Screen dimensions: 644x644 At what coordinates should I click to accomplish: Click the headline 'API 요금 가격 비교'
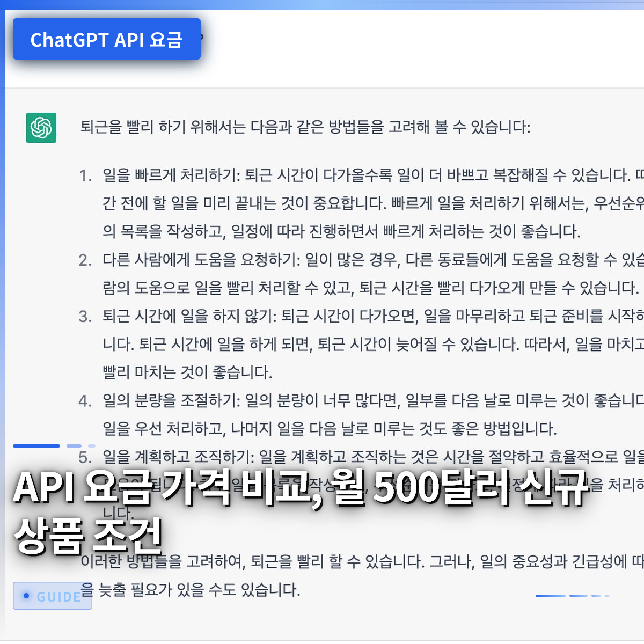[168, 487]
